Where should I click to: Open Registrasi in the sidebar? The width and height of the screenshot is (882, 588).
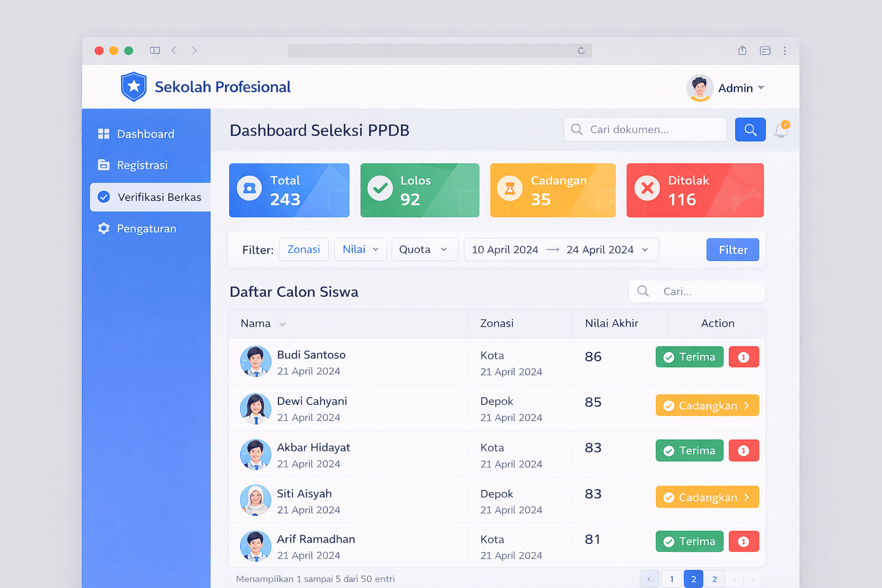click(x=142, y=165)
